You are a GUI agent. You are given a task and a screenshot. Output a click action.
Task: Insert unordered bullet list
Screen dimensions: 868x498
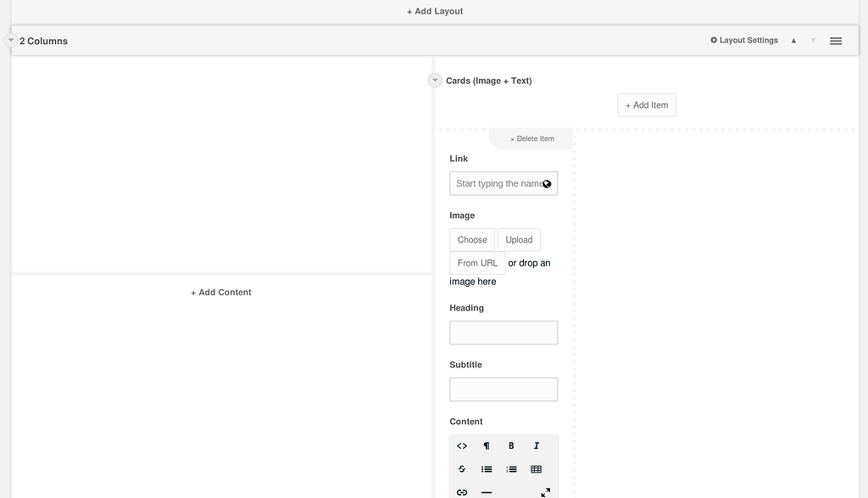point(487,469)
